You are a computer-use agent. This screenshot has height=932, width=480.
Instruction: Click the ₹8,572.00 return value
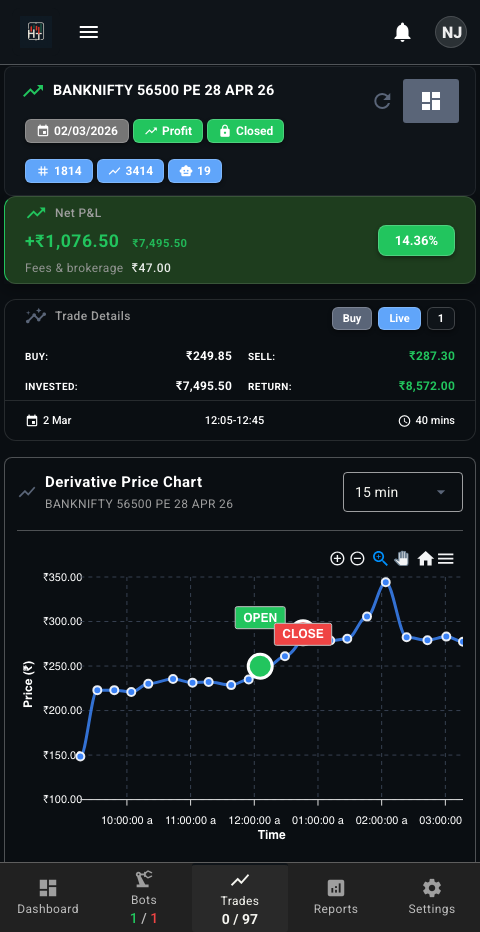coord(427,386)
